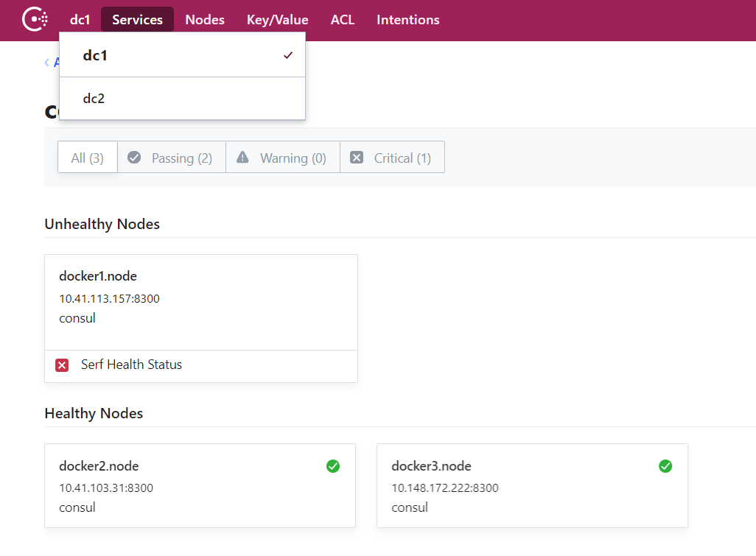Click consul label under docker2.node

(x=77, y=508)
